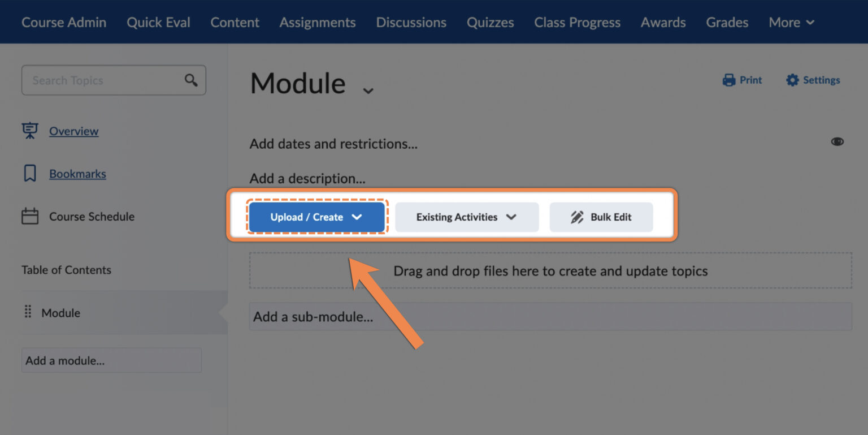This screenshot has width=868, height=435.
Task: Expand the Existing Activities dropdown
Action: click(x=466, y=217)
